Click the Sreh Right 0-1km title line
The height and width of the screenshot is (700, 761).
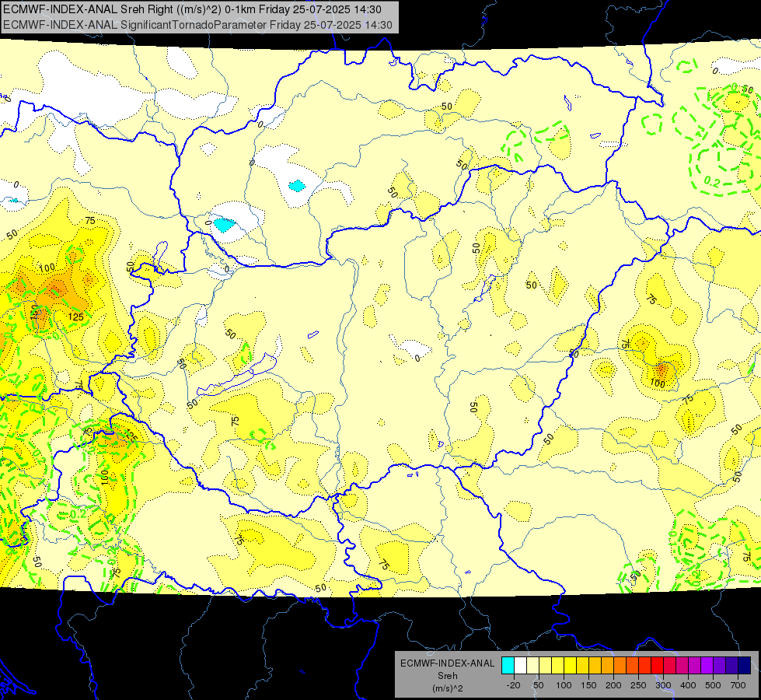click(x=192, y=9)
